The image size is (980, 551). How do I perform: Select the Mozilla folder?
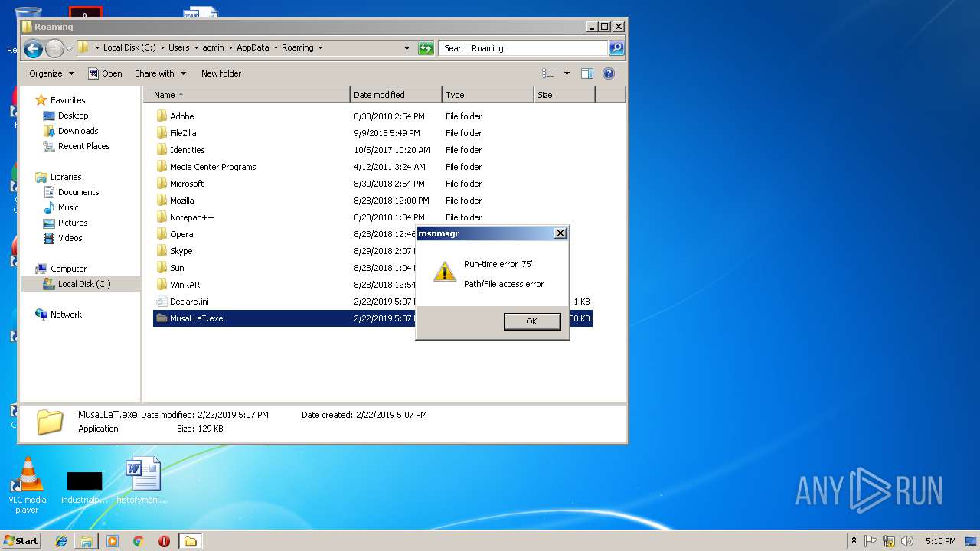pyautogui.click(x=181, y=201)
